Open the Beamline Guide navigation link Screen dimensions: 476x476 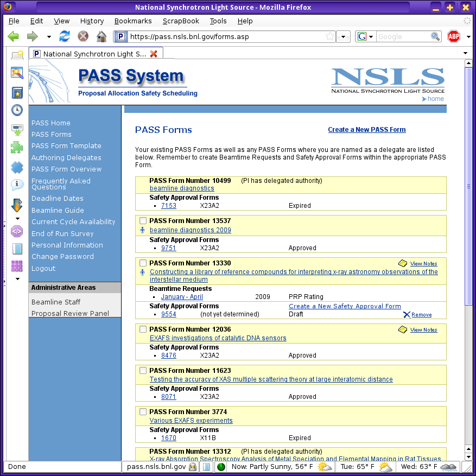click(58, 210)
